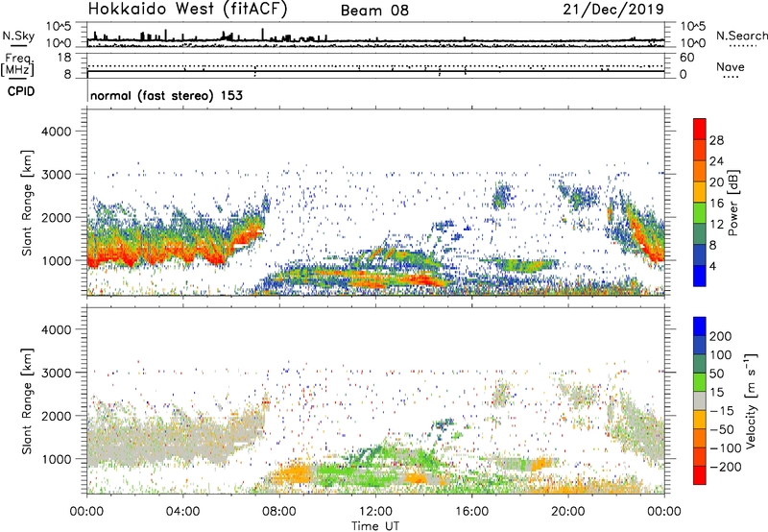Click the '16:00' time tick label
The height and width of the screenshot is (532, 768).
tap(471, 512)
